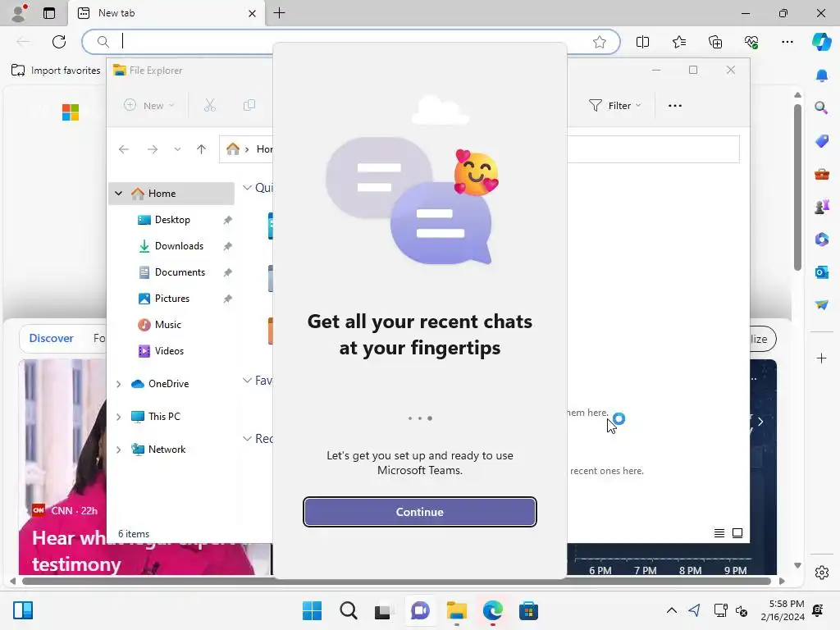Add this page to favorites star
Screen dimensions: 840x630
point(600,42)
